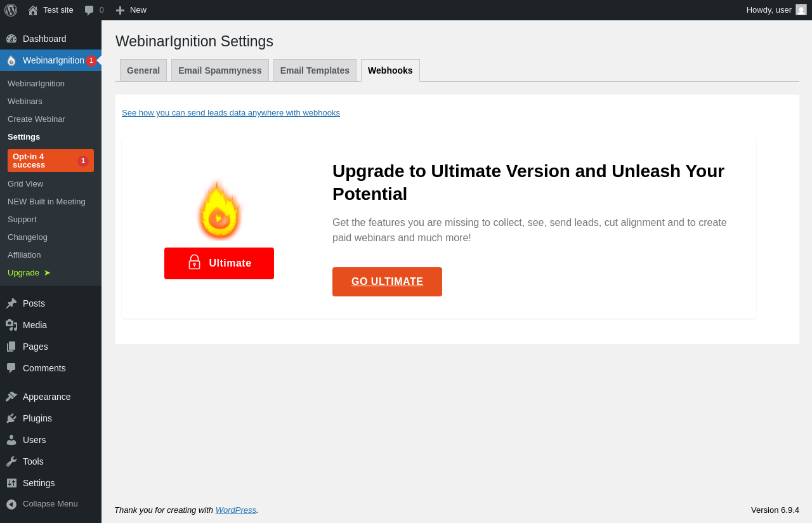This screenshot has height=523, width=812.
Task: Click the GO ULTIMATE button
Action: click(387, 282)
